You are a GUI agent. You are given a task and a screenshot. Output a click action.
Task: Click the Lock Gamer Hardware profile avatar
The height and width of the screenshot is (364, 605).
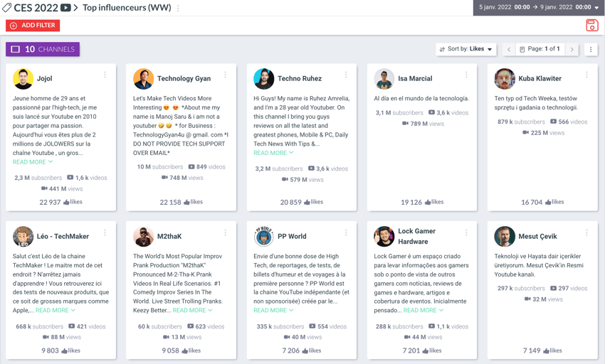click(384, 236)
